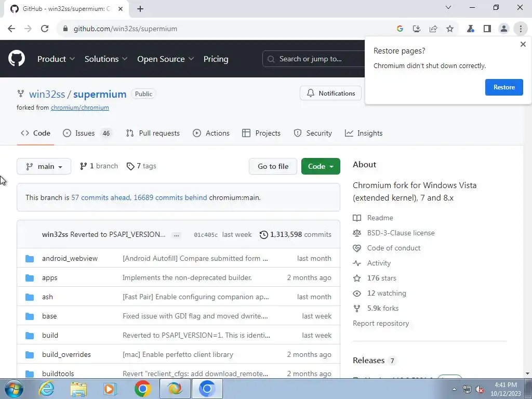
Task: Click the muted volume tray icon
Action: (480, 390)
